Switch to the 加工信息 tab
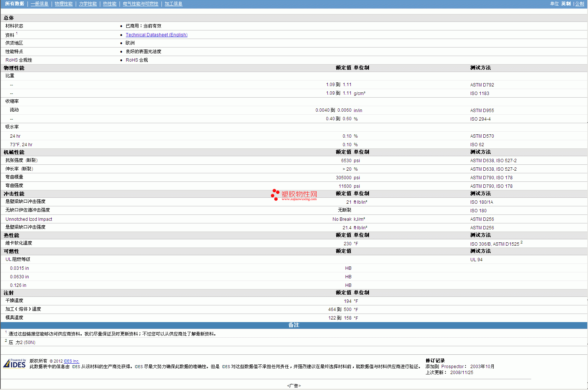588x390 pixels. (x=173, y=4)
